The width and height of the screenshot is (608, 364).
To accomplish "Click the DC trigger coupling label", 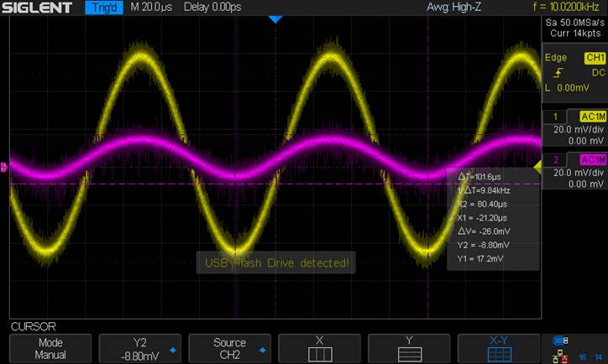I will [x=598, y=73].
